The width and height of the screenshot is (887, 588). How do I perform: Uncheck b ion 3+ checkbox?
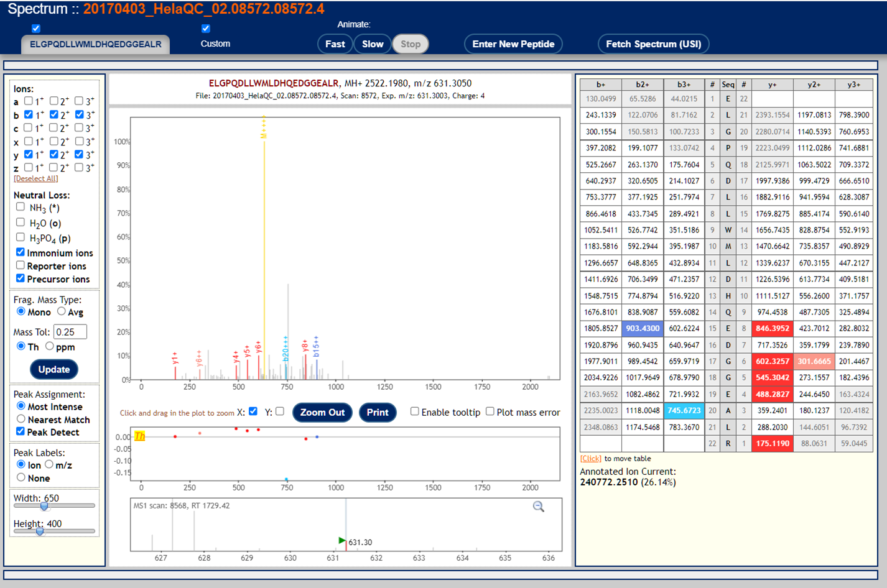(x=80, y=114)
